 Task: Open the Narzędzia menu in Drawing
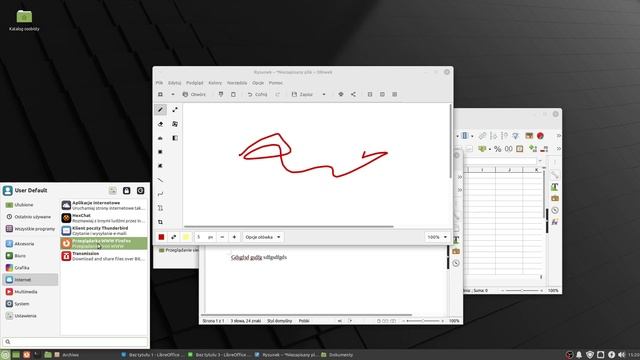(x=237, y=83)
